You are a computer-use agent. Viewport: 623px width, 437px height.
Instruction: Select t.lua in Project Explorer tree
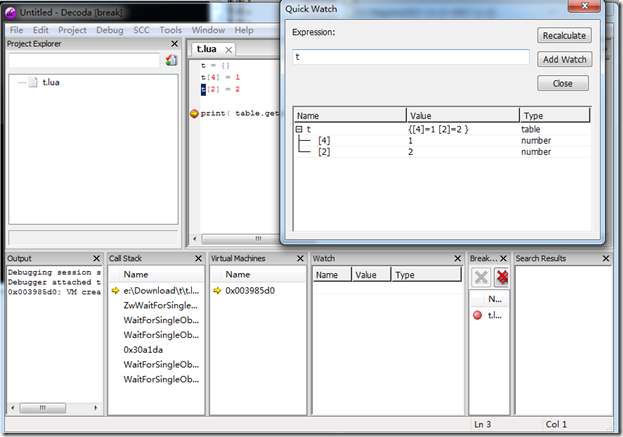click(51, 82)
